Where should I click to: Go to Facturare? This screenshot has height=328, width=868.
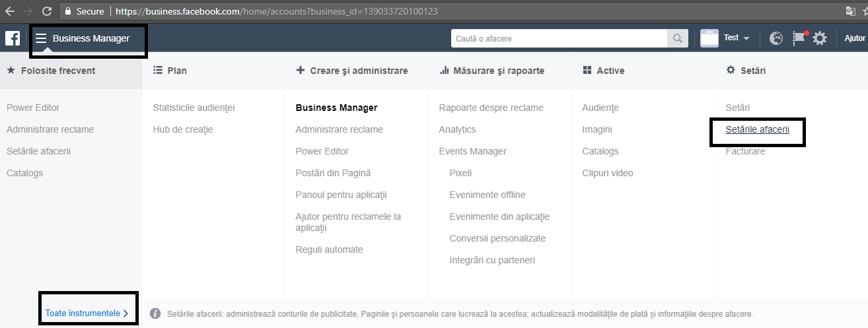click(x=745, y=151)
